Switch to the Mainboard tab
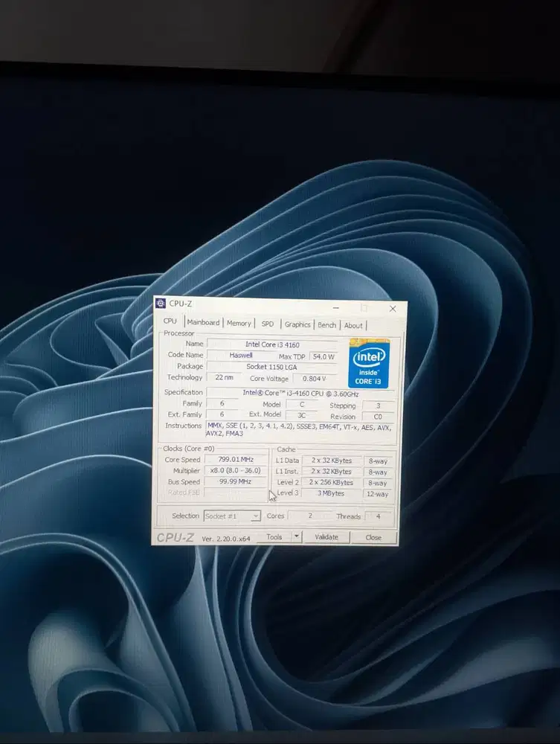Viewport: 560px width, 744px height. [x=204, y=322]
